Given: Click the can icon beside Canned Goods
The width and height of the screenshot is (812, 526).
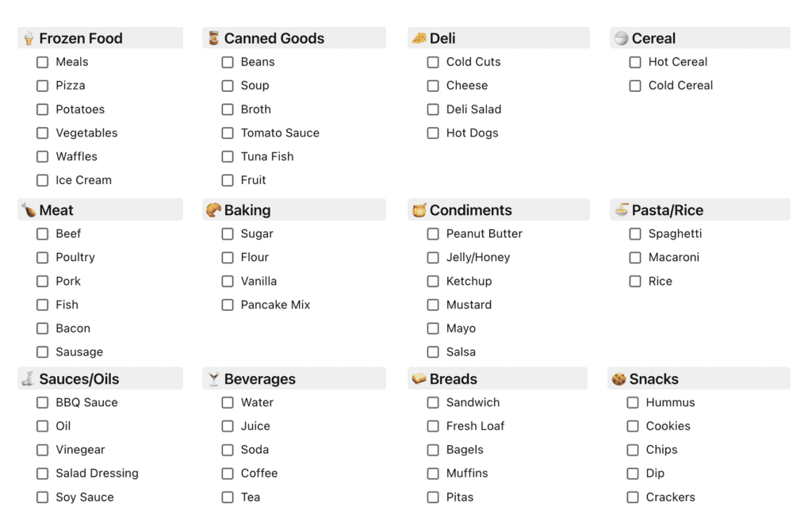Looking at the screenshot, I should [x=213, y=38].
